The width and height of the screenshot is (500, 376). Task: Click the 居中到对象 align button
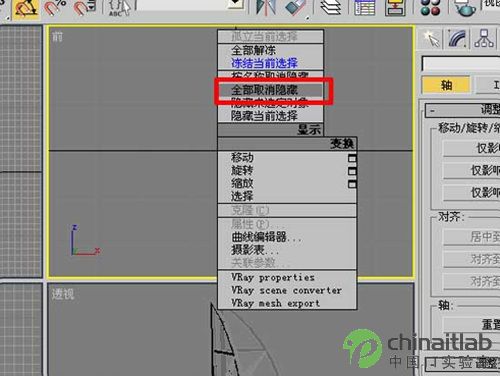pyautogui.click(x=471, y=237)
